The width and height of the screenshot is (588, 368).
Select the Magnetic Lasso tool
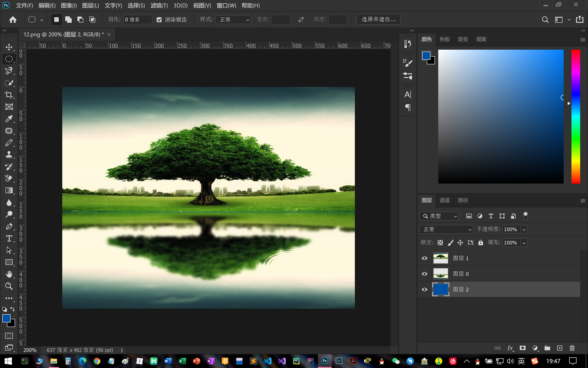tap(9, 71)
